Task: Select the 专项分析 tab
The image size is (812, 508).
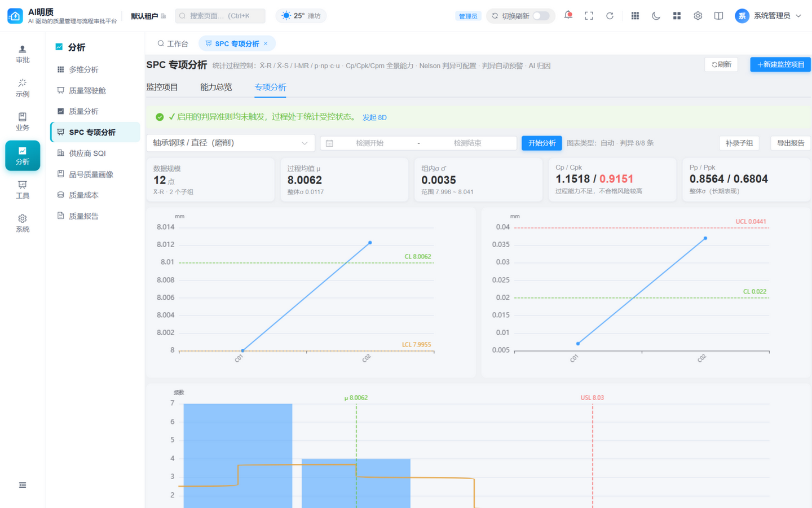Action: click(270, 87)
